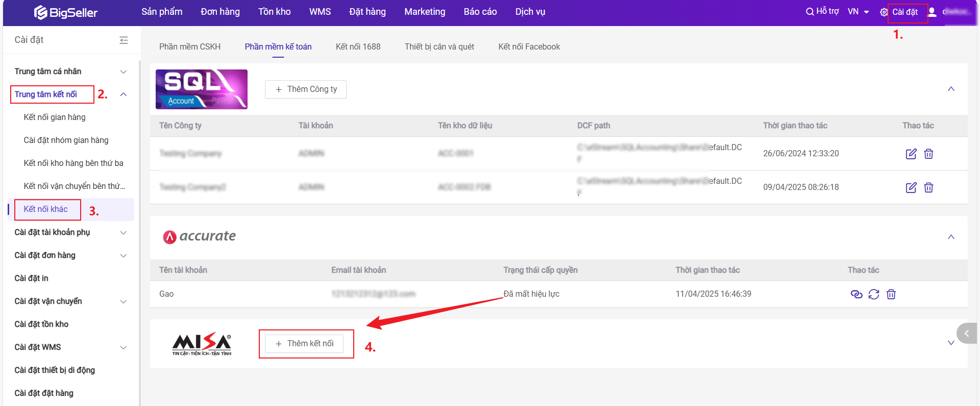980x406 pixels.
Task: Select Kết nối gian hàng in sidebar
Action: [x=55, y=117]
